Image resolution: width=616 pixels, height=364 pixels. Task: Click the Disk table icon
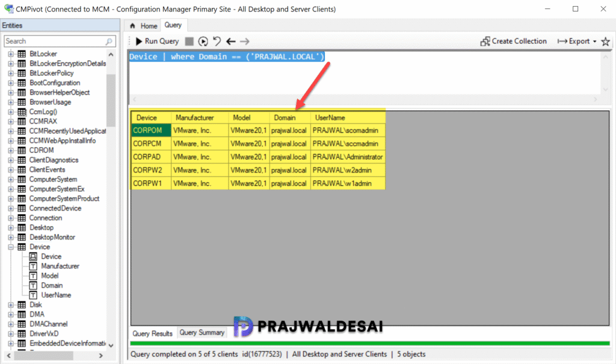click(x=22, y=305)
